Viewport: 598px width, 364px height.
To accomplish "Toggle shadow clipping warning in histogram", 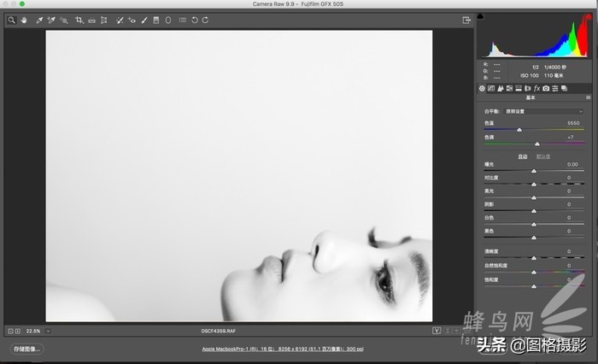I will tap(480, 17).
